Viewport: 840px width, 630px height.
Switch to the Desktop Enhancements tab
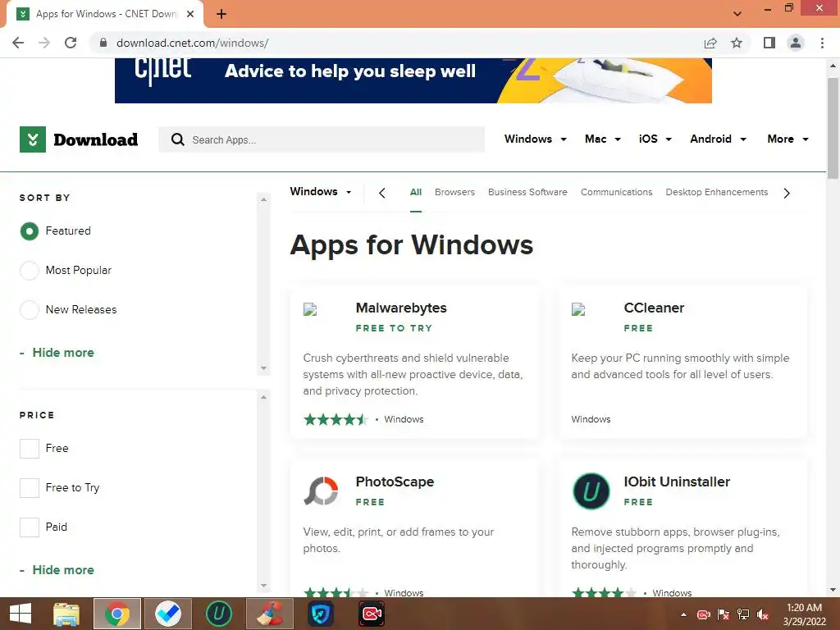pyautogui.click(x=717, y=192)
